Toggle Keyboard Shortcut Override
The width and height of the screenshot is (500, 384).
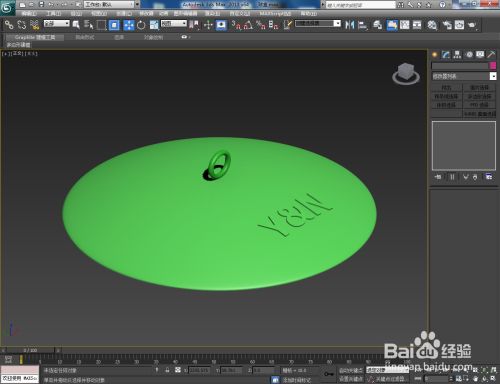(221, 25)
